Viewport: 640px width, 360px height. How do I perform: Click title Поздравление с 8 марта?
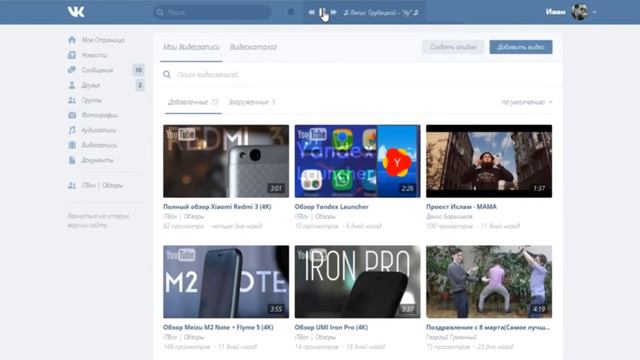(x=488, y=327)
